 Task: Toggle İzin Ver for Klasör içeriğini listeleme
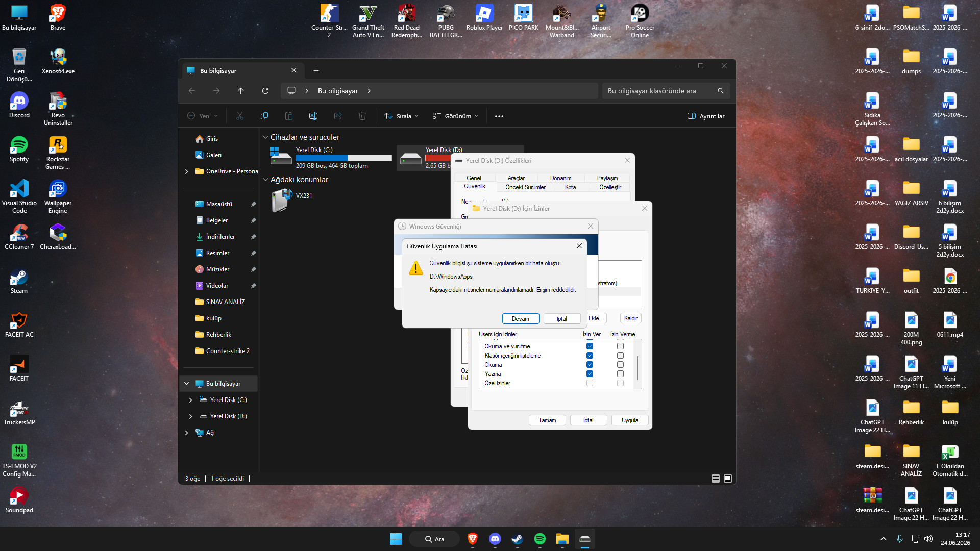590,356
